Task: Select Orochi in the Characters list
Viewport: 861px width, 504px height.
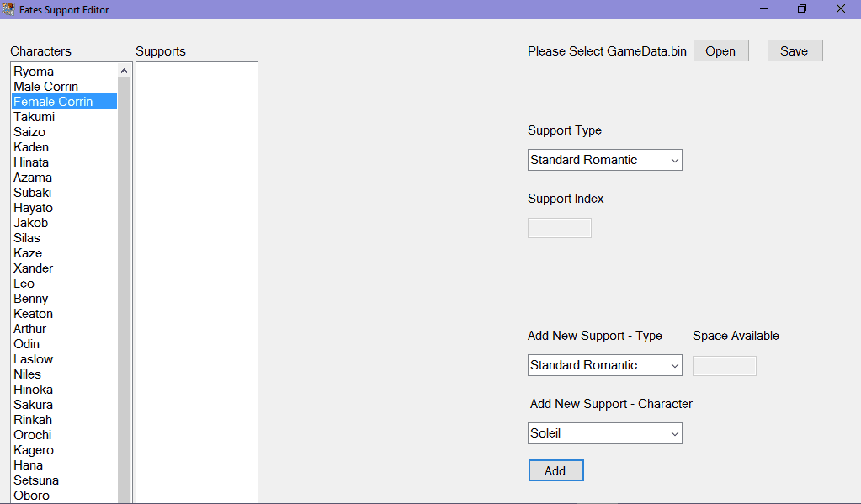Action: click(x=64, y=435)
